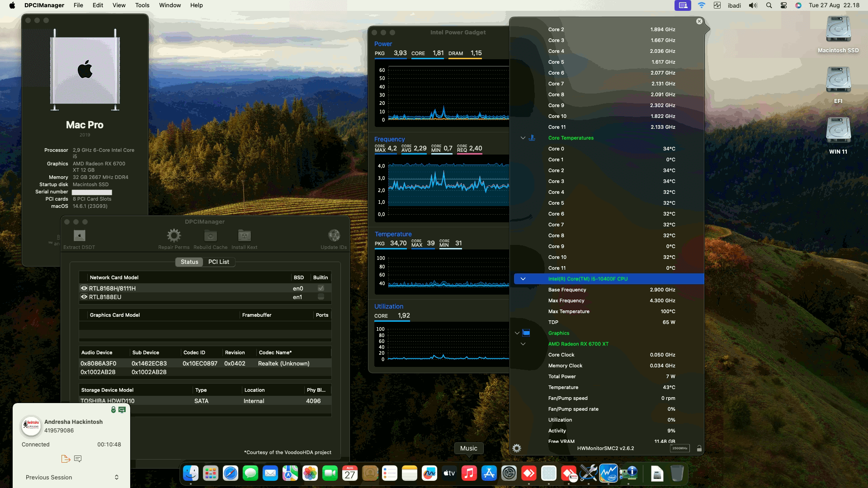
Task: Click the volume icon in menu bar
Action: pyautogui.click(x=753, y=5)
